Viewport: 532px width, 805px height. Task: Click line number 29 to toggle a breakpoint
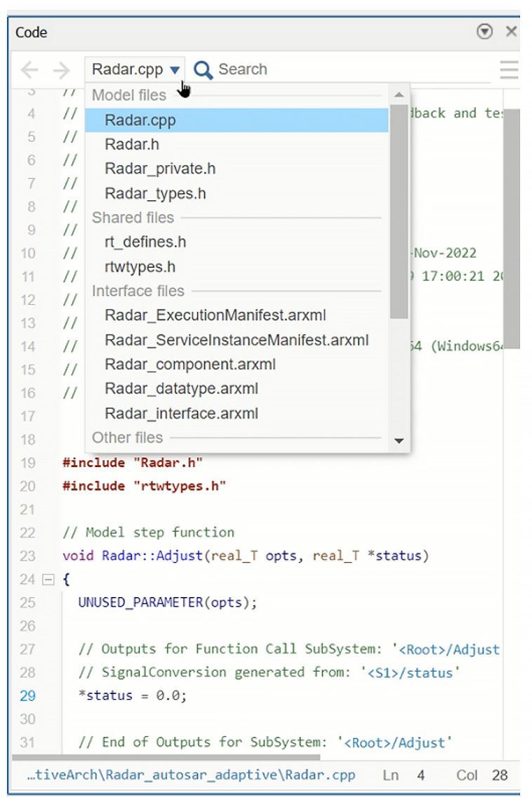tap(27, 695)
